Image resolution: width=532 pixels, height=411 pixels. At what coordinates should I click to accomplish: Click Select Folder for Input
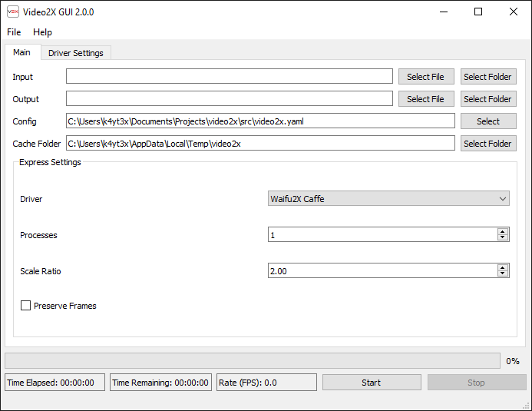point(488,77)
